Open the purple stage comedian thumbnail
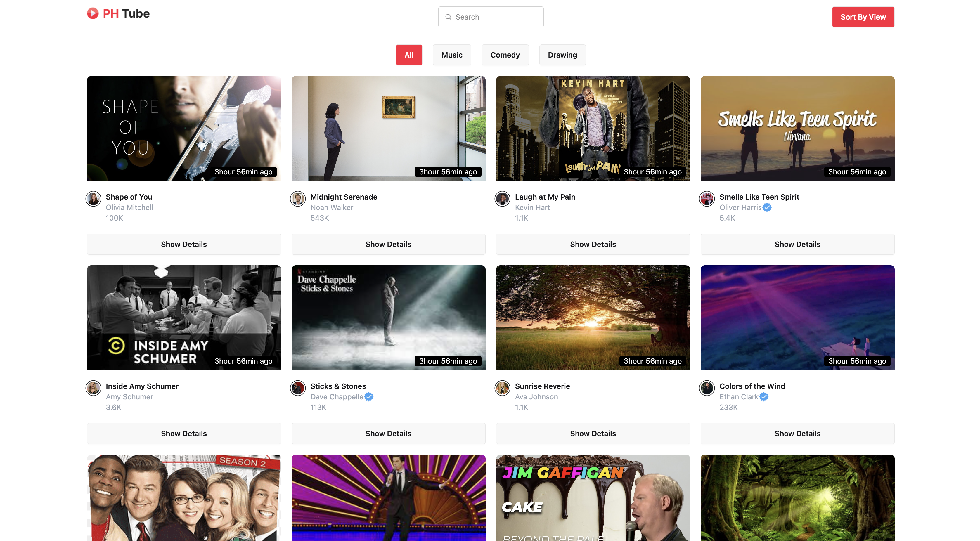Screen dimensions: 980x541 point(388,498)
